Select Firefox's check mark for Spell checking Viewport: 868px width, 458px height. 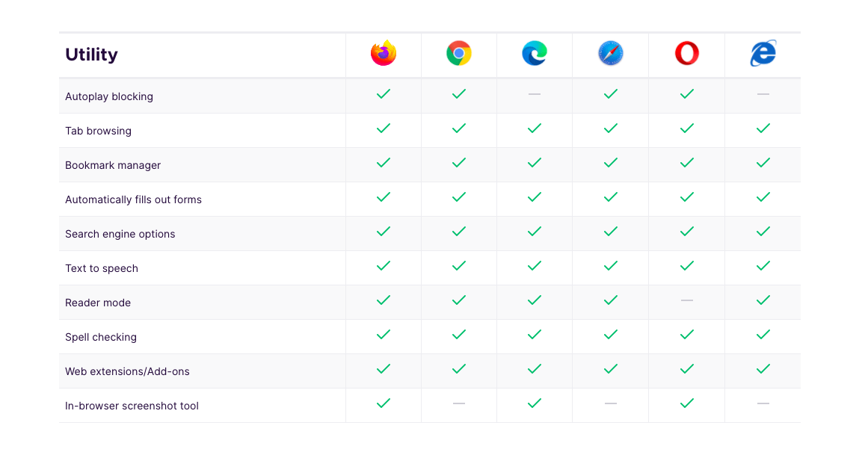point(384,335)
